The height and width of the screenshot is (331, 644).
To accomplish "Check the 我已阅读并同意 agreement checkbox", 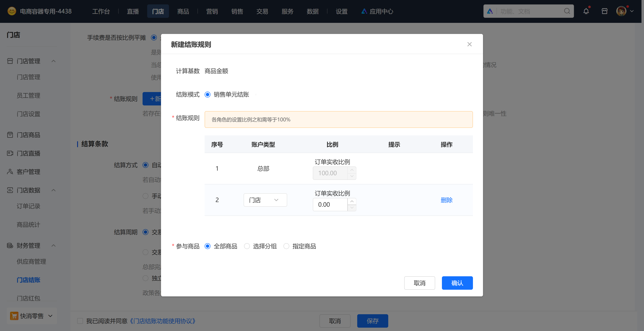I will 80,321.
